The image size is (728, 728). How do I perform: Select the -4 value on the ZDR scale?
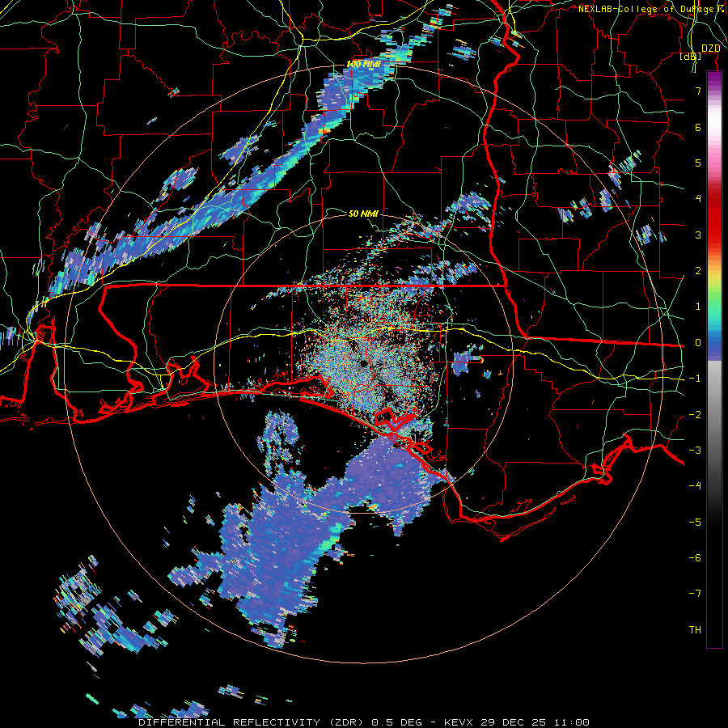pos(695,486)
